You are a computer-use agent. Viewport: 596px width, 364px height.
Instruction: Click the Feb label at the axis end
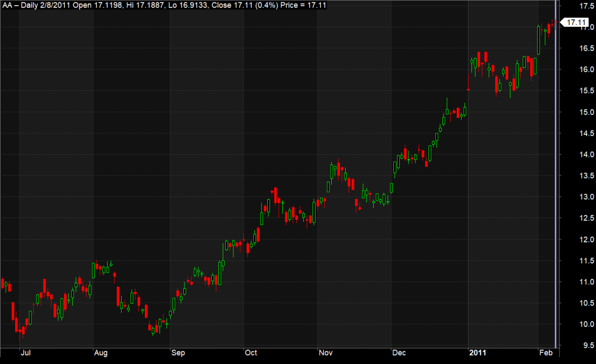tap(546, 352)
